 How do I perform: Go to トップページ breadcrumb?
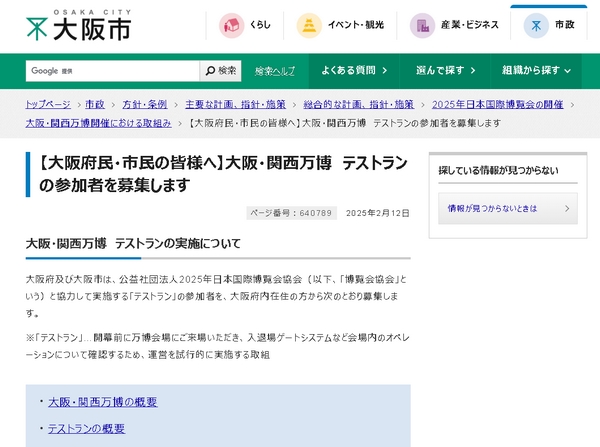pos(48,104)
